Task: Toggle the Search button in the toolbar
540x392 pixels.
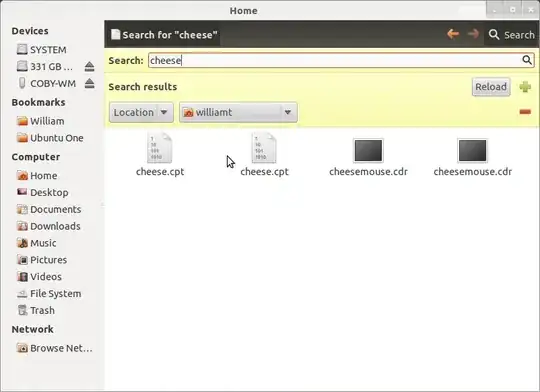Action: tap(511, 34)
